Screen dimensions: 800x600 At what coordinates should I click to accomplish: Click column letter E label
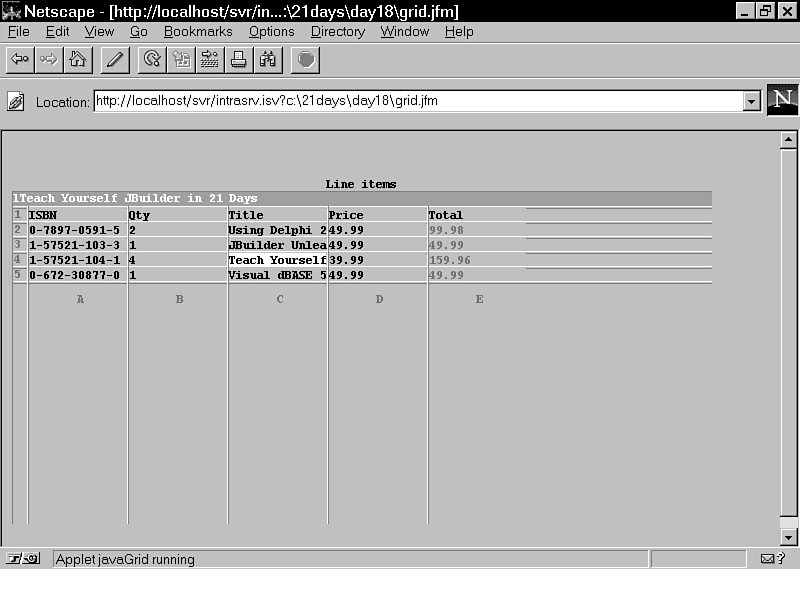click(x=480, y=299)
